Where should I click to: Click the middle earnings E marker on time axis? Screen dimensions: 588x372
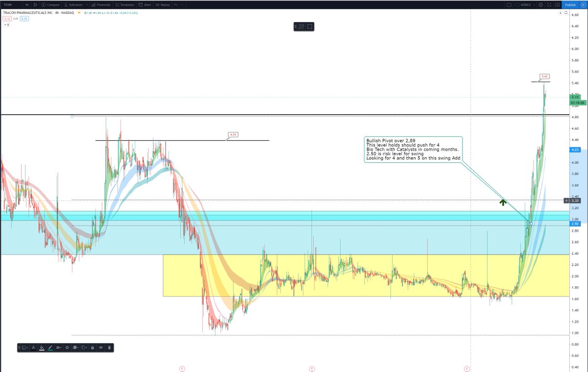tap(311, 368)
